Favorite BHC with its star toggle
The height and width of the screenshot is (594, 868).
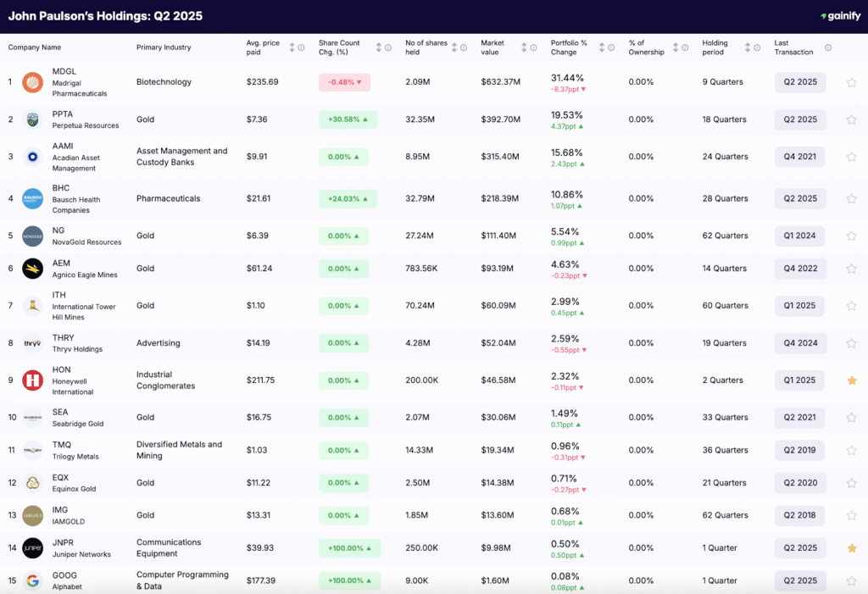click(851, 199)
